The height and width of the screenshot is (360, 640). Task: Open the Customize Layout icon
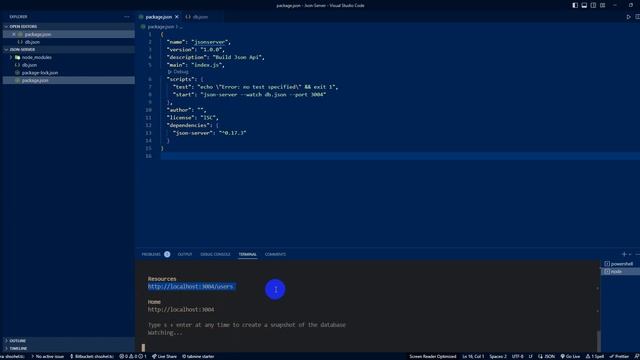(x=602, y=5)
